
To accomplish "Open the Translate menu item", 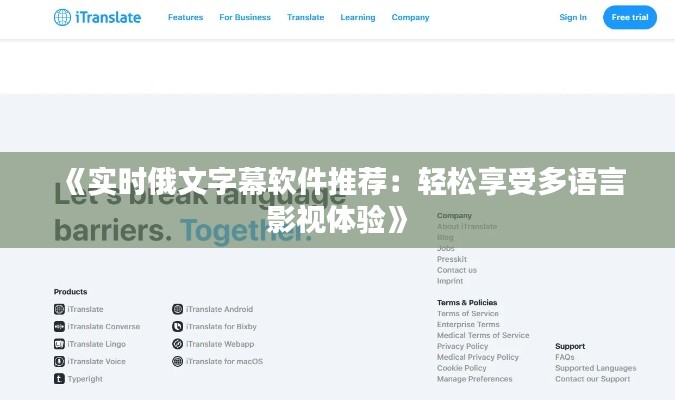I will click(306, 17).
